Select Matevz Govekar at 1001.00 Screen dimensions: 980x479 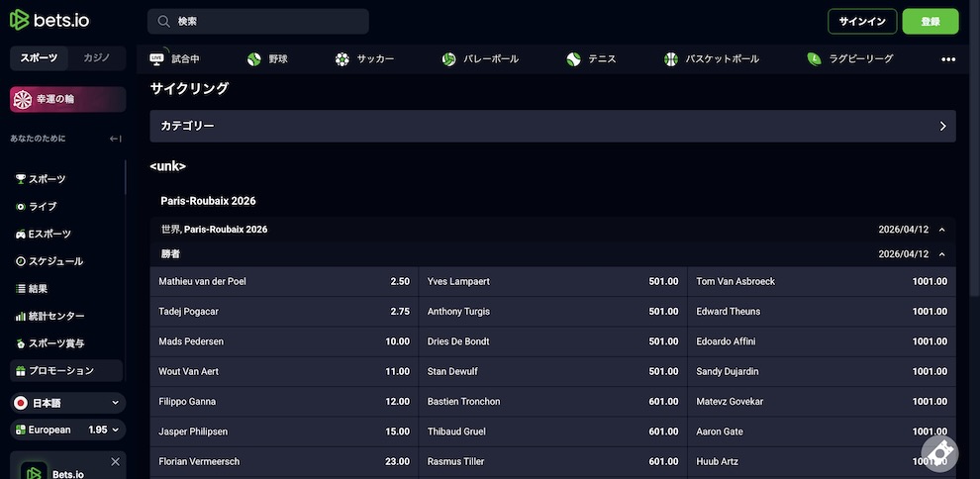pos(822,402)
